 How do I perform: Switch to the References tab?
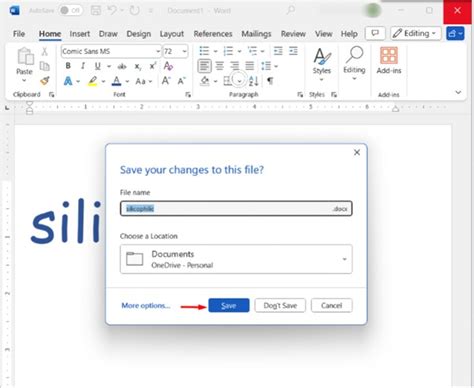213,34
